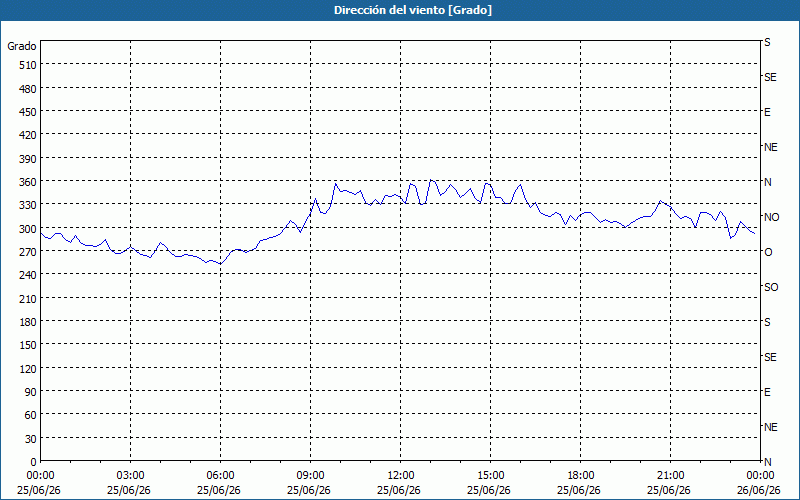Select the 06:00 time axis label
The width and height of the screenshot is (800, 500).
click(x=220, y=476)
